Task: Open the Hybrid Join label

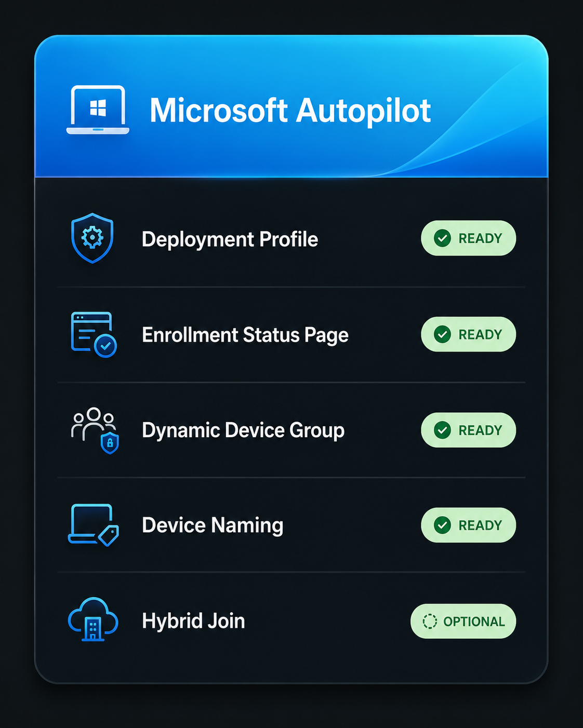Action: click(x=193, y=621)
